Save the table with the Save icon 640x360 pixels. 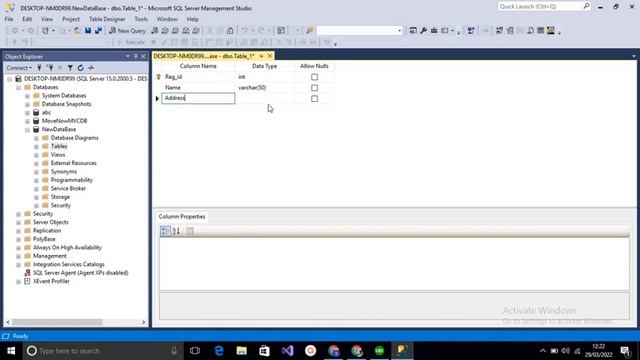(88, 31)
